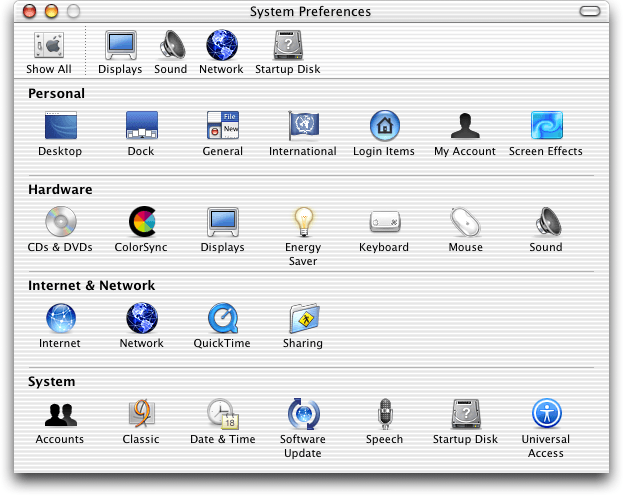Open Universal Access preferences
623x496 pixels.
click(546, 414)
